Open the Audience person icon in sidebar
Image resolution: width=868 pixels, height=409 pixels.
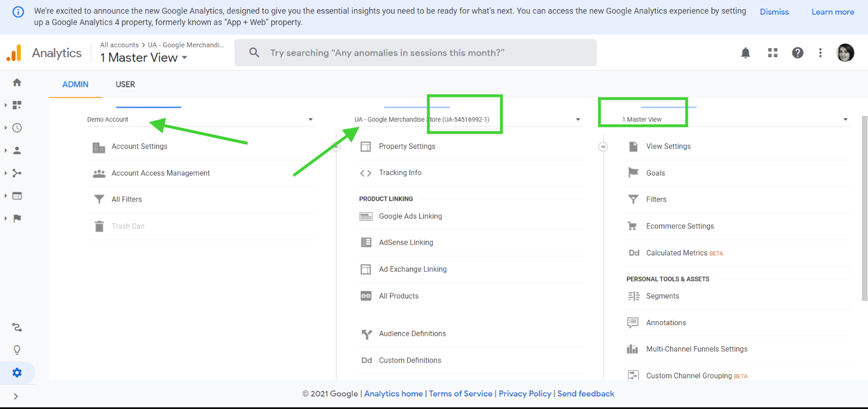coord(17,150)
